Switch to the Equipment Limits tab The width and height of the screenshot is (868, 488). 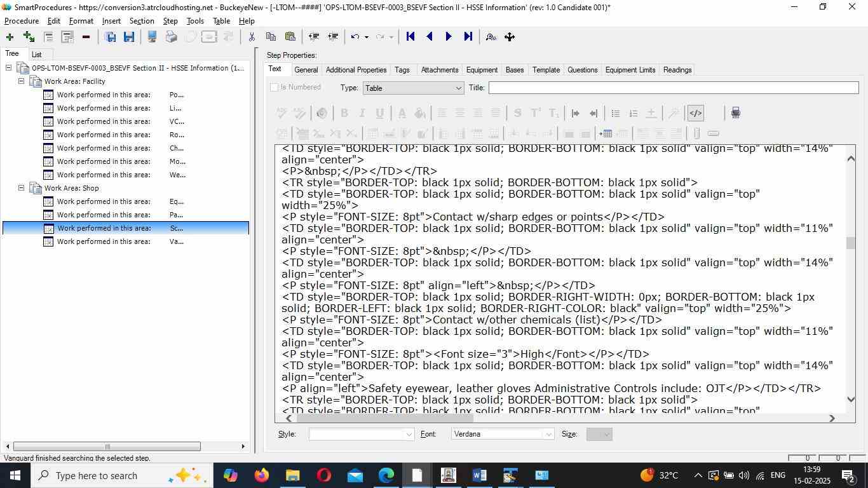pos(630,70)
